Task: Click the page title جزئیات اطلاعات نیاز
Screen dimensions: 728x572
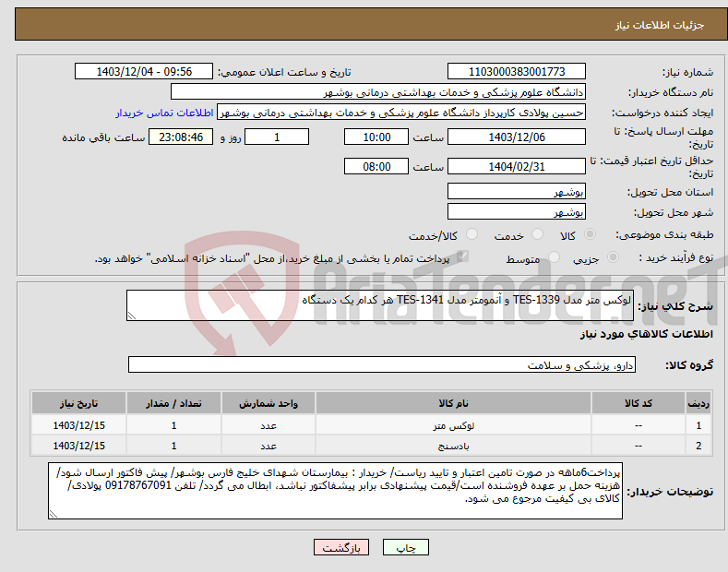Action: pyautogui.click(x=660, y=25)
